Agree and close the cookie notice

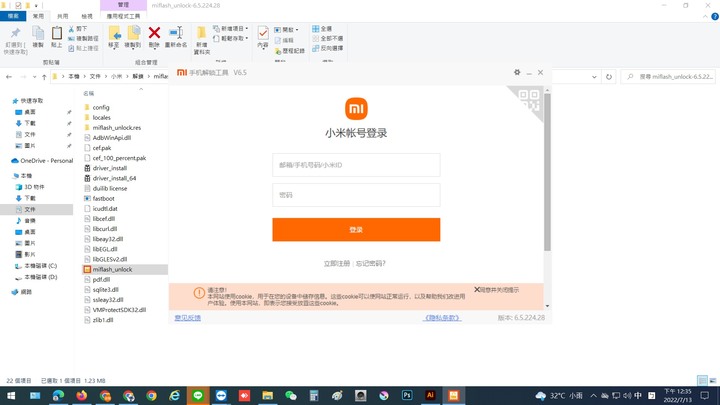pos(496,290)
